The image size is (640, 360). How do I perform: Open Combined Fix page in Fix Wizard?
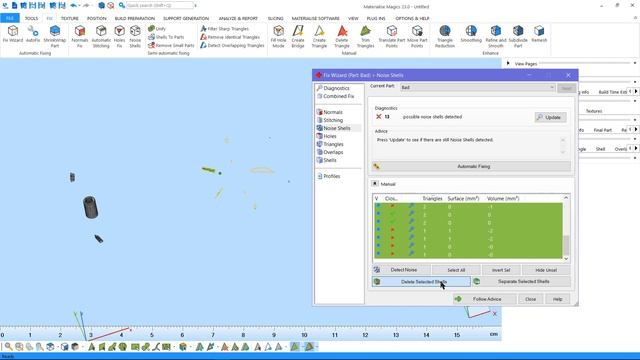click(335, 96)
